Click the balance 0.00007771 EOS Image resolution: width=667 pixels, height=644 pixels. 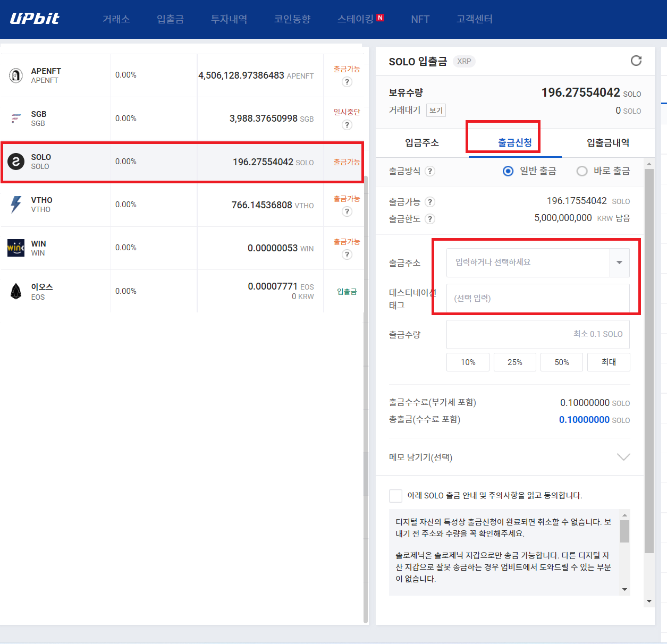281,286
